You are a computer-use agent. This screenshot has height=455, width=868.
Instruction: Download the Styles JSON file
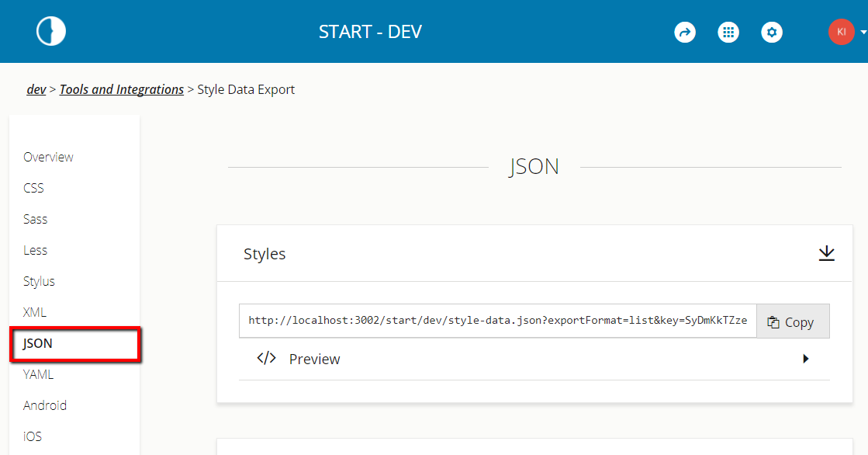(826, 253)
